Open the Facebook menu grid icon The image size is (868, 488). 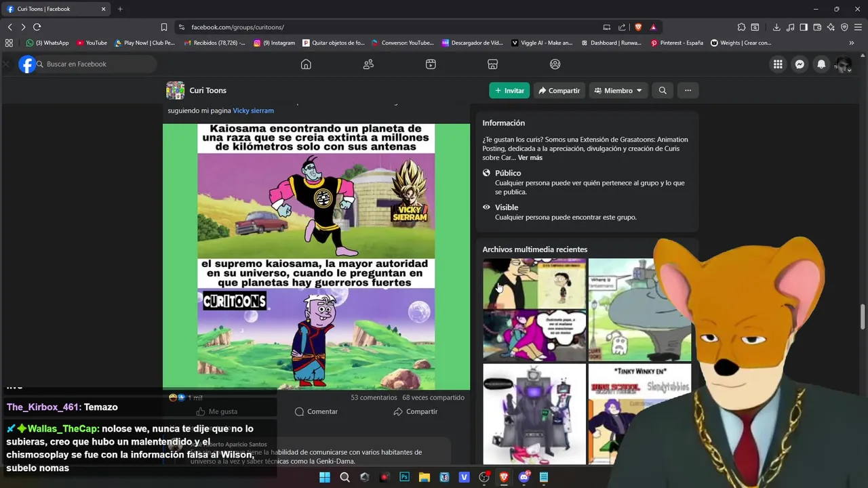pos(778,64)
